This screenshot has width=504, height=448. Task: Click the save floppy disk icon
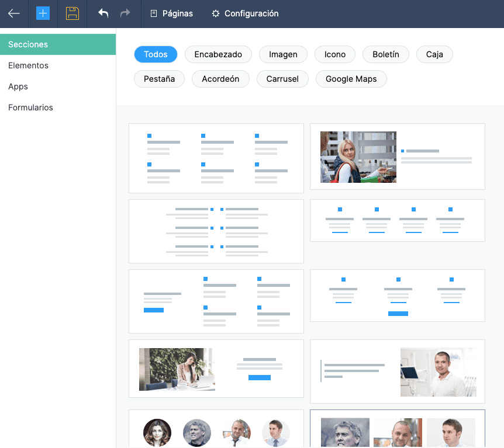tap(73, 13)
